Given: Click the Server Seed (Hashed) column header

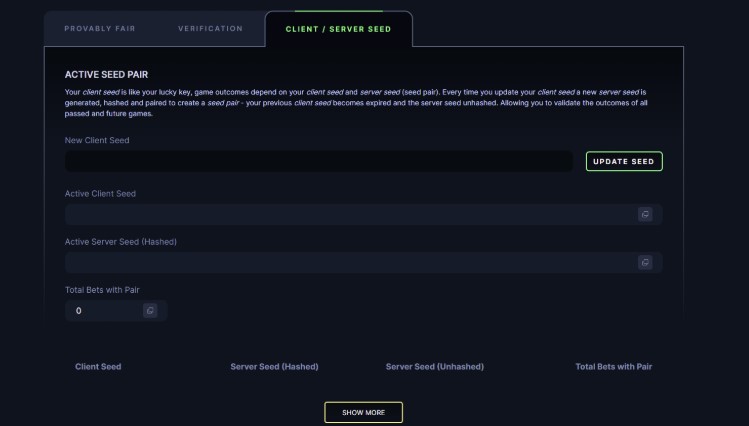Looking at the screenshot, I should pyautogui.click(x=274, y=367).
